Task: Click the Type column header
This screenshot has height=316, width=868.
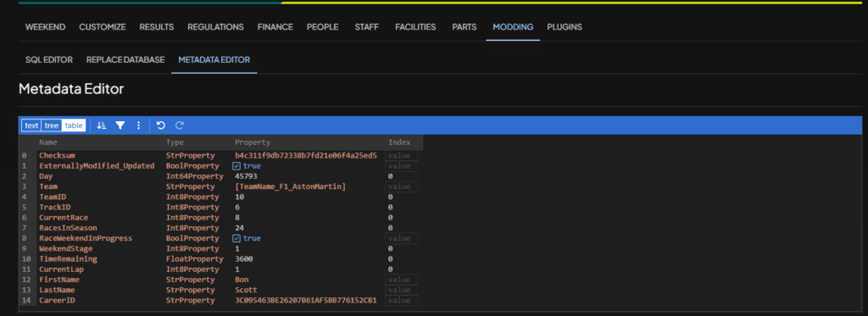Action: click(x=175, y=142)
